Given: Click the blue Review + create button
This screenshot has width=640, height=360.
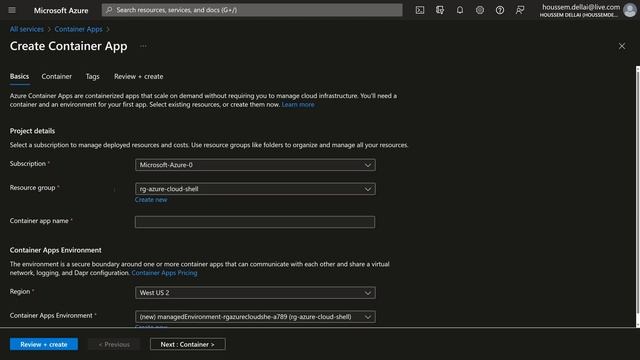Looking at the screenshot, I should (x=44, y=344).
